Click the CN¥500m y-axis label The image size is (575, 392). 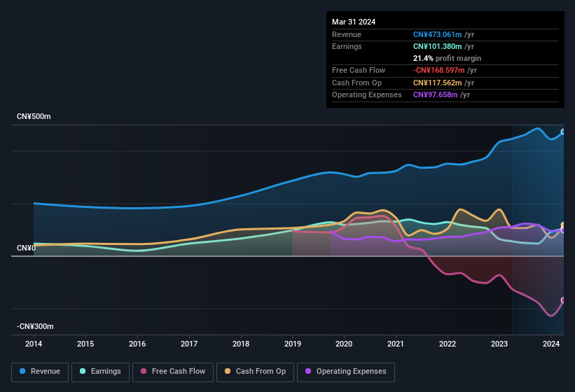point(34,116)
